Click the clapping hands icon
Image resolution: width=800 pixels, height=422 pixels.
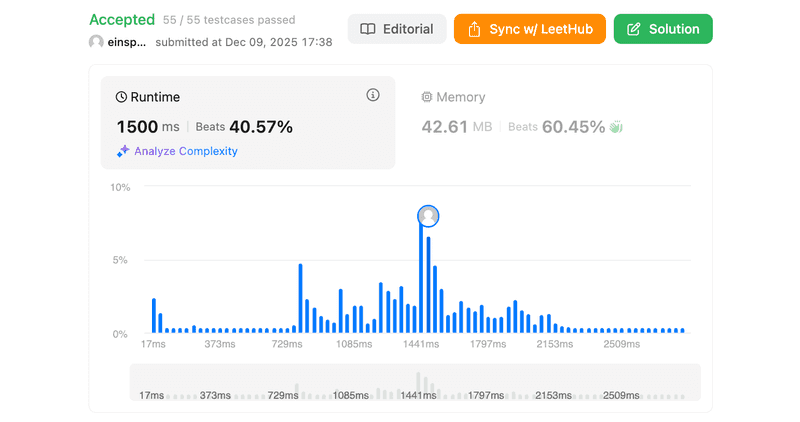617,127
